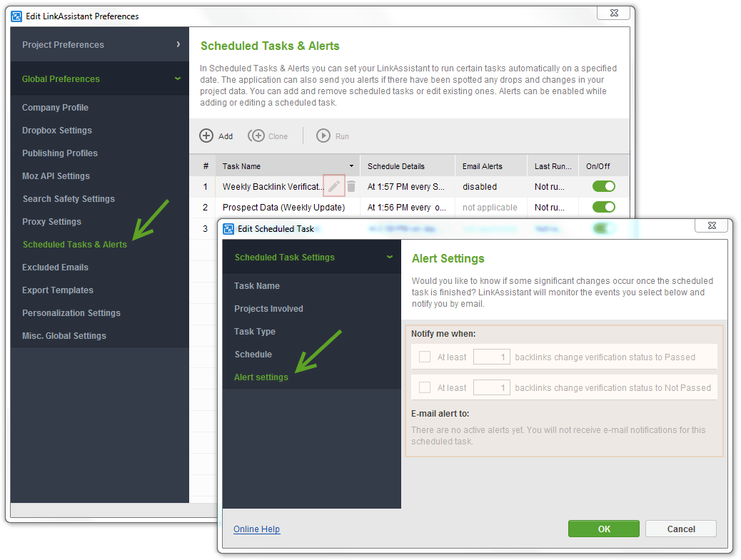Screen dimensions: 741x560
Task: Click the Clone task icon
Action: click(256, 136)
